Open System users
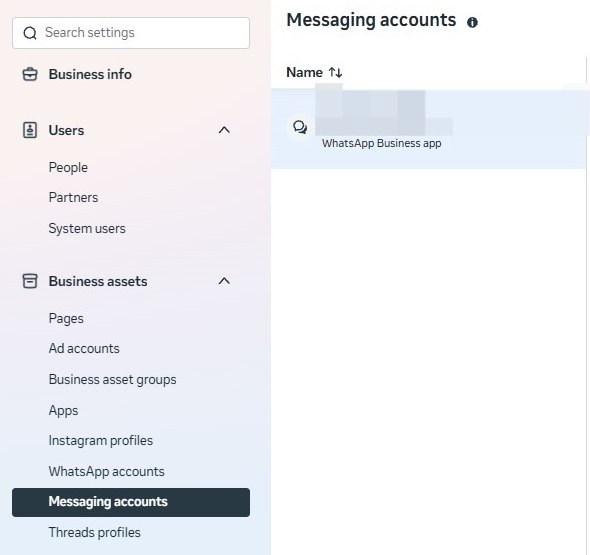 (87, 228)
